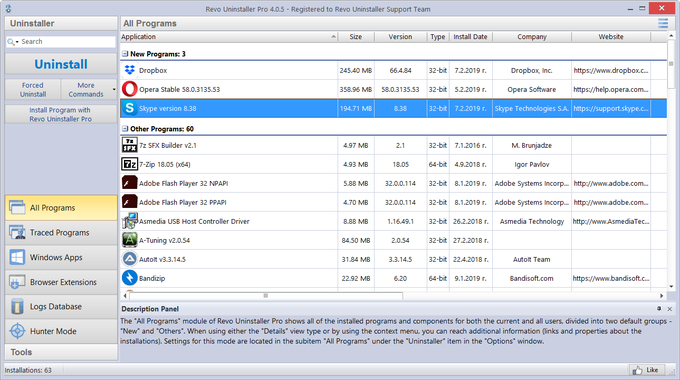680x380 pixels.
Task: Collapse the New Programs group
Action: click(125, 54)
